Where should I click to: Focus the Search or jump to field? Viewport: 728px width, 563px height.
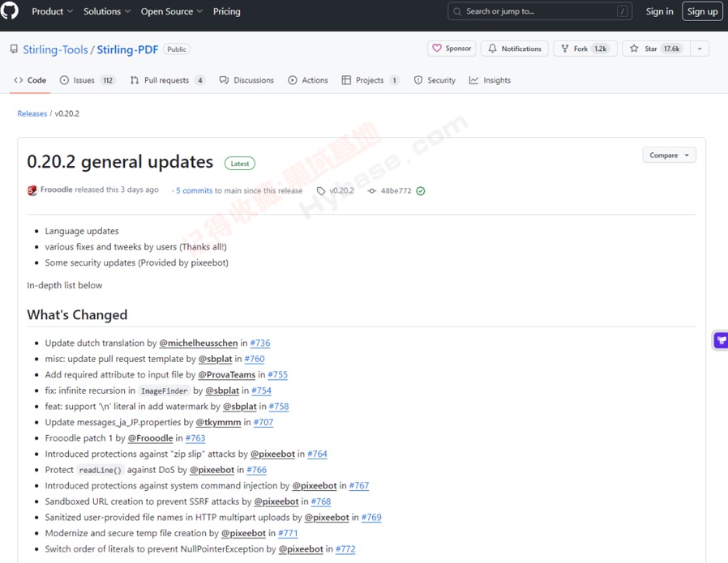(539, 11)
